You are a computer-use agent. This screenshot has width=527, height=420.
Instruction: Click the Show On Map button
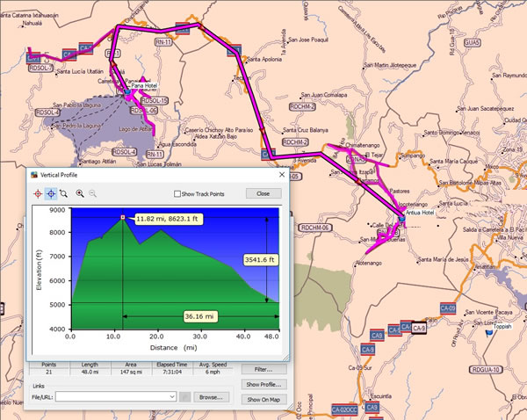point(263,400)
